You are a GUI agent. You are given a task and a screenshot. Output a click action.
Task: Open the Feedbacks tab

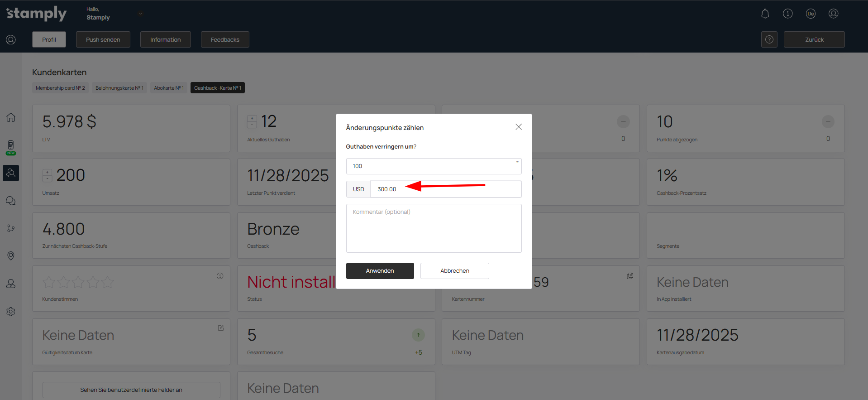(x=225, y=40)
